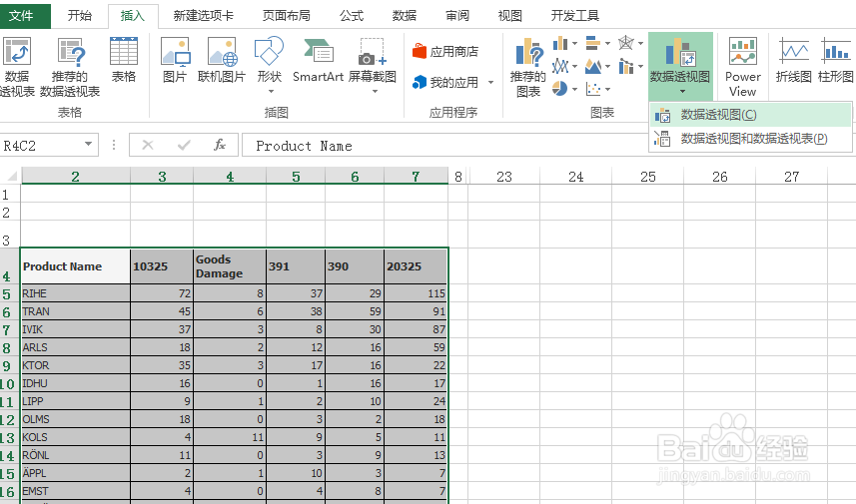The width and height of the screenshot is (856, 504).
Task: Switch to the 新建选项卡 custom tab
Action: click(203, 15)
